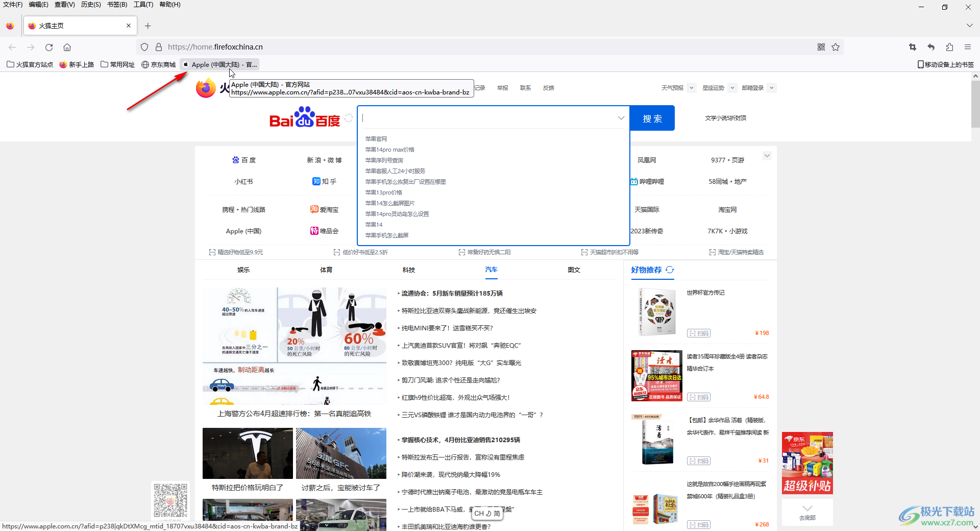Image resolution: width=980 pixels, height=531 pixels.
Task: Open the extensions puzzle icon
Action: (x=949, y=47)
